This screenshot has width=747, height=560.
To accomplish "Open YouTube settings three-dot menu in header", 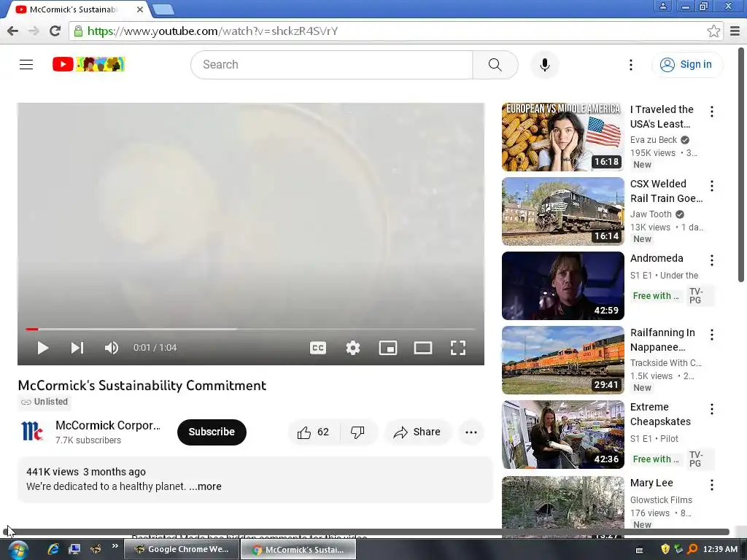I will (631, 65).
